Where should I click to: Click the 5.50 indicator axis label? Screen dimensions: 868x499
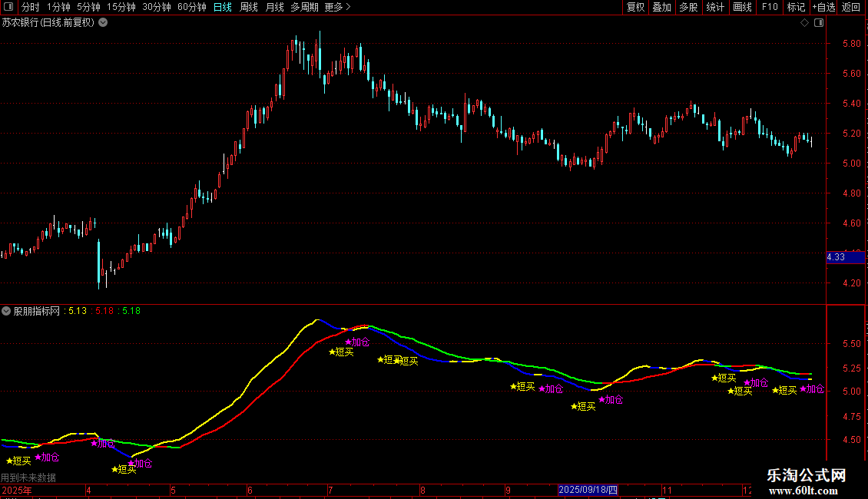point(851,344)
